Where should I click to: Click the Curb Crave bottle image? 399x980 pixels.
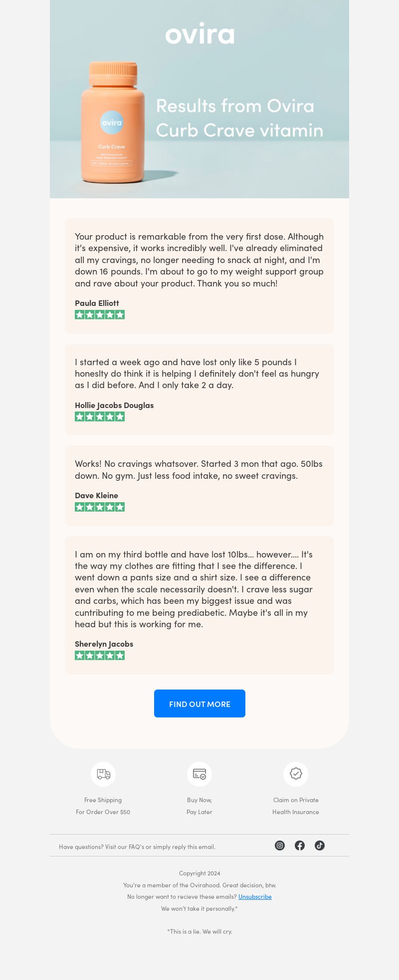tap(113, 122)
